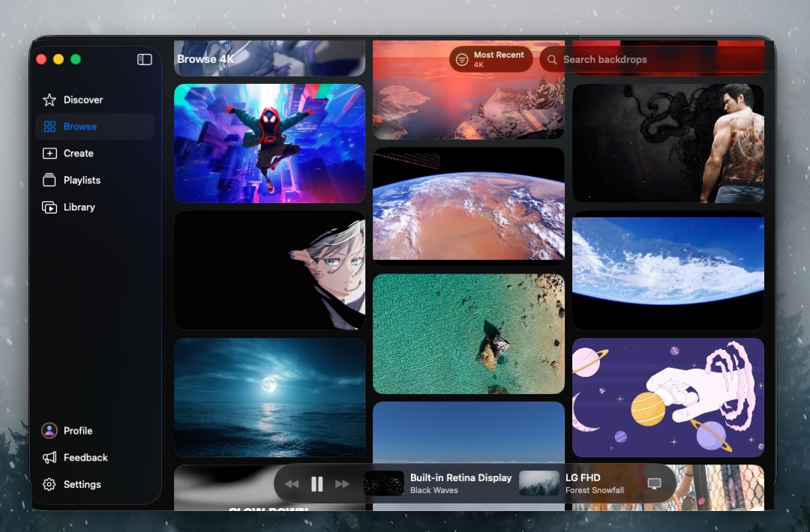Open the purple planets hand backdrop

click(668, 397)
